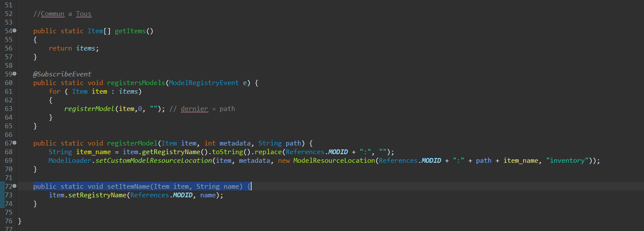Fold the setItemName method on line 72
The height and width of the screenshot is (231, 644).
14,186
